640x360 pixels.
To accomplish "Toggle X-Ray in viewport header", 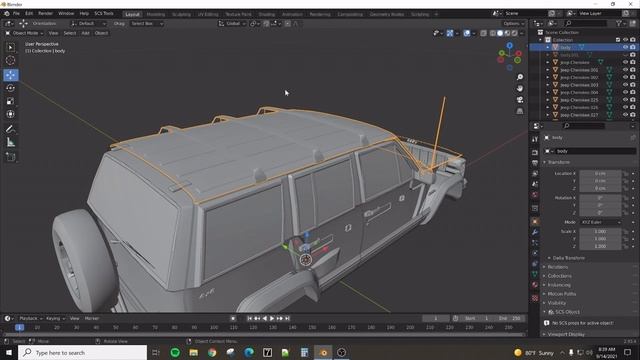I will [483, 33].
